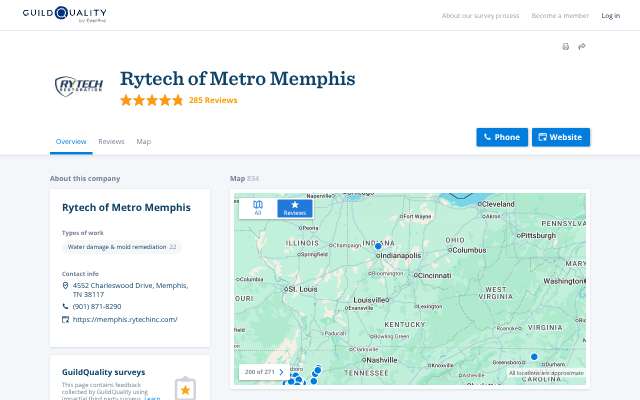Click the About this company heading

coord(85,178)
